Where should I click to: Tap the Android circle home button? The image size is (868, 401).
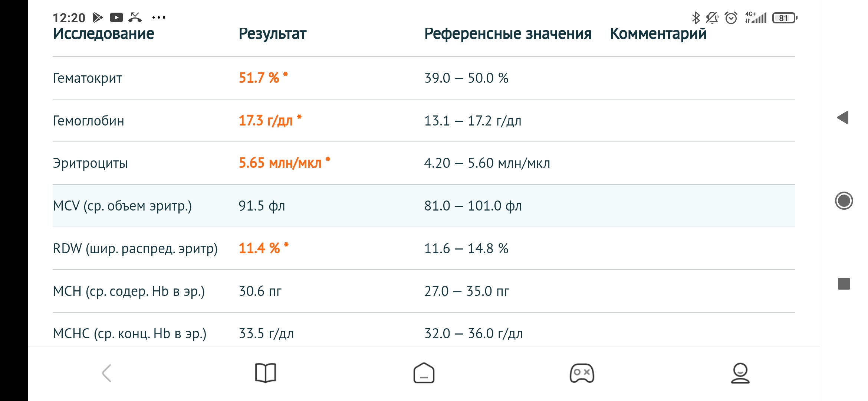coord(844,201)
